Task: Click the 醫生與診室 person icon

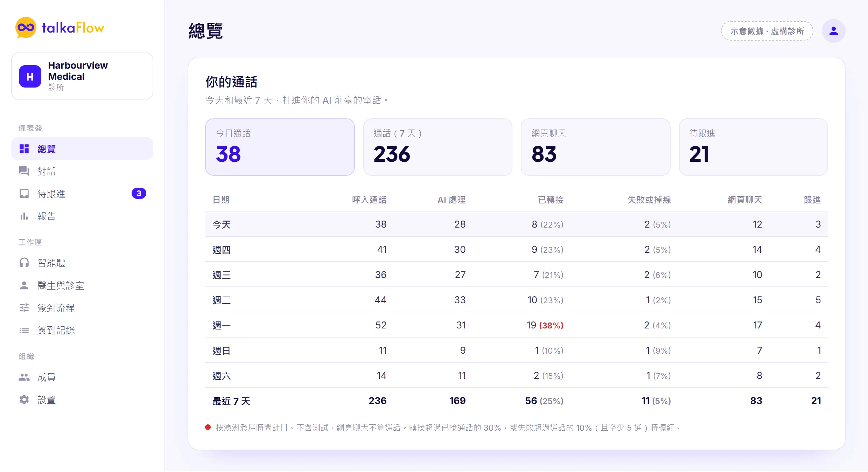Action: [24, 285]
